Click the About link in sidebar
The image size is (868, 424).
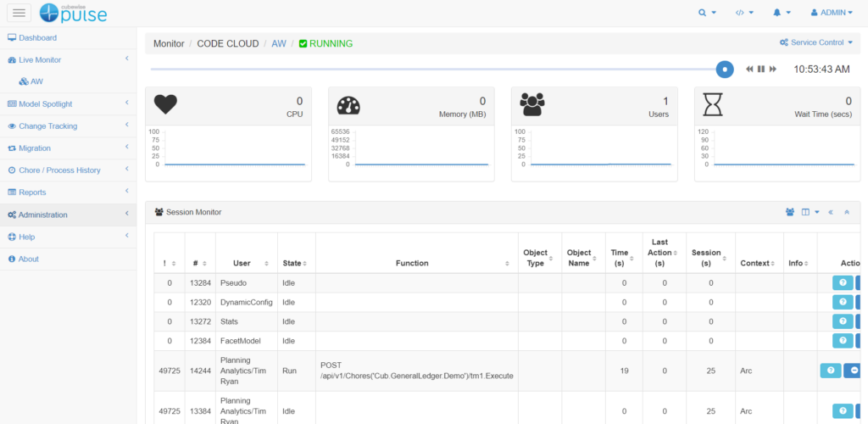click(x=28, y=259)
